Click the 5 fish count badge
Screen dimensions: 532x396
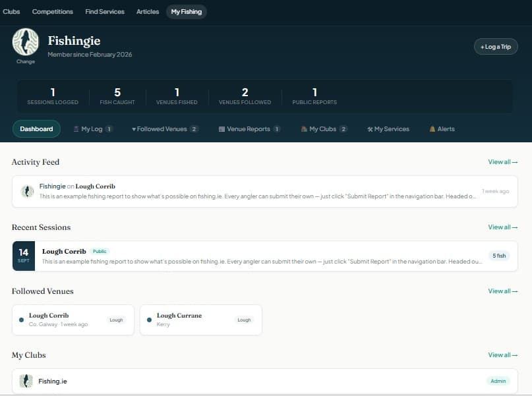coord(498,256)
